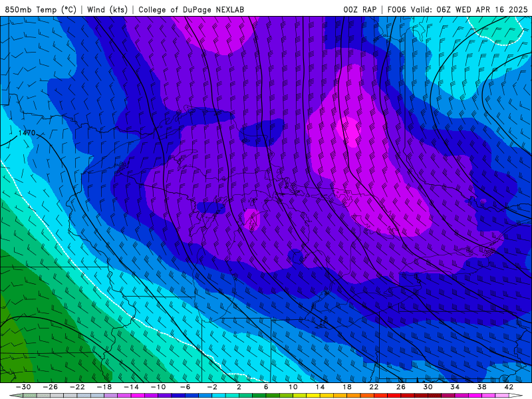Click the bright yellow colorbar segment below 14
Image resolution: width=532 pixels, height=399 pixels.
[x=313, y=396]
